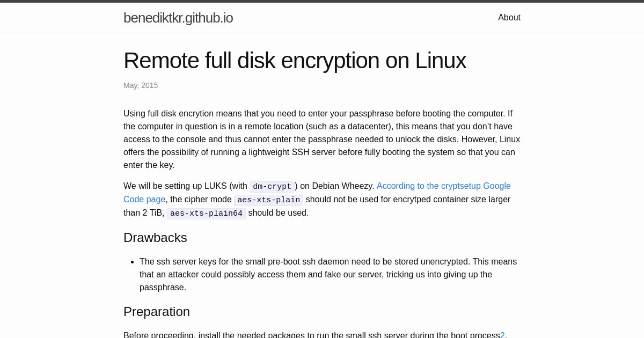Image resolution: width=644 pixels, height=338 pixels.
Task: Follow footnote 2 after 'boot process'
Action: tap(502, 335)
